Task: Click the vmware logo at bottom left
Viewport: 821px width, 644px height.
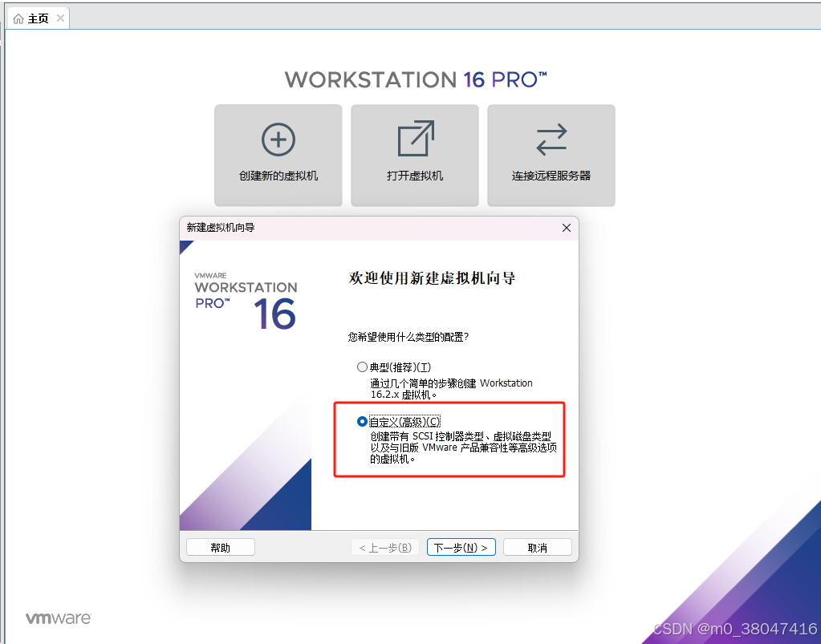Action: [x=58, y=618]
